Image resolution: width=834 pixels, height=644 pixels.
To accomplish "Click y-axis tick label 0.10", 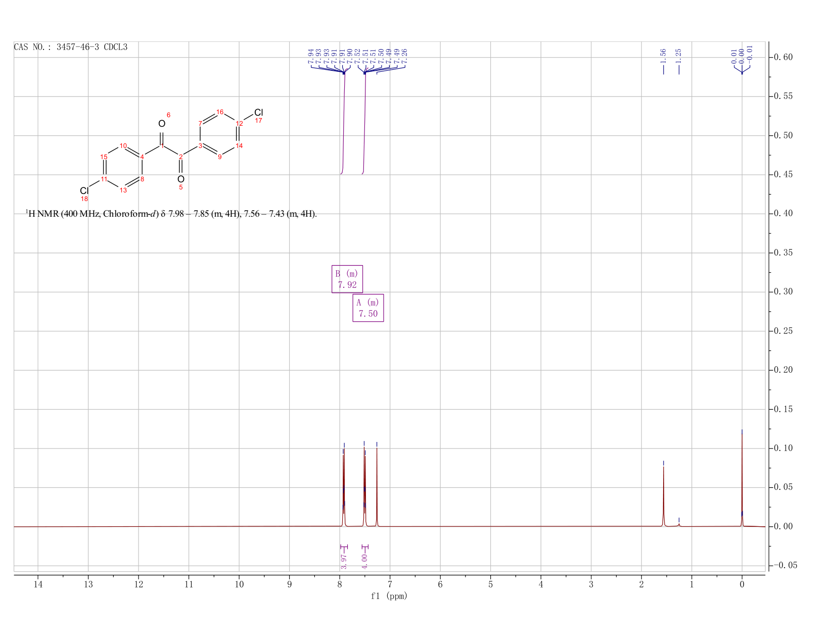I will [x=782, y=448].
